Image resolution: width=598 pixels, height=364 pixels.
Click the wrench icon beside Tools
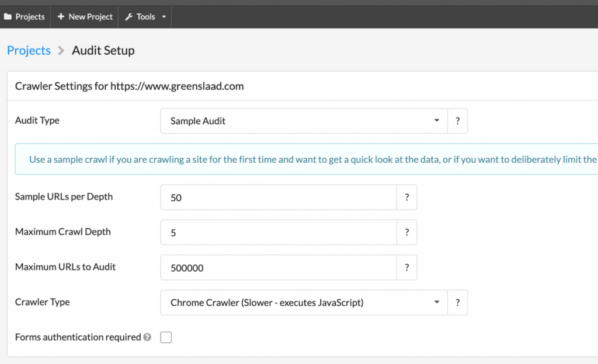128,17
